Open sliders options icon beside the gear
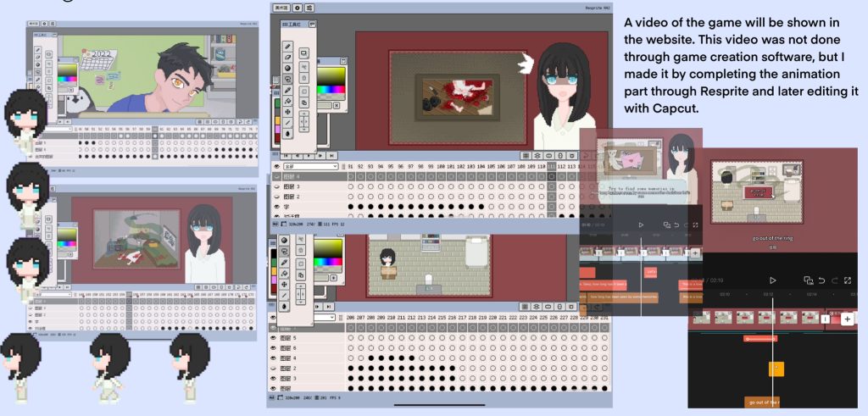 (309, 8)
